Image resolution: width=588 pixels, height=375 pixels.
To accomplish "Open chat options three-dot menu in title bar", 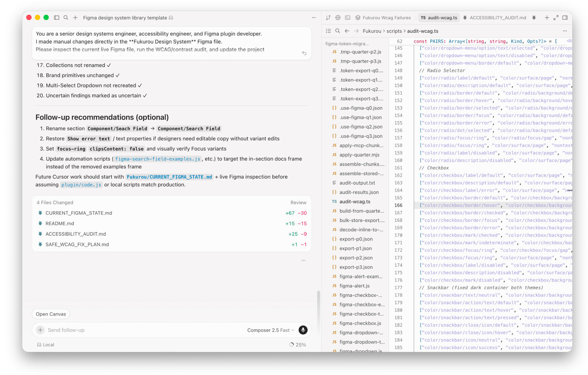I will click(x=314, y=18).
